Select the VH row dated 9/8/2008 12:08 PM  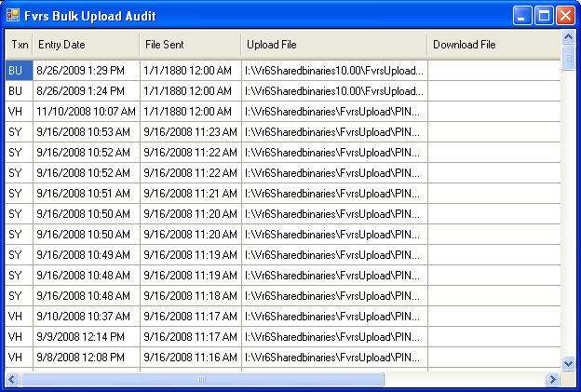(283, 358)
